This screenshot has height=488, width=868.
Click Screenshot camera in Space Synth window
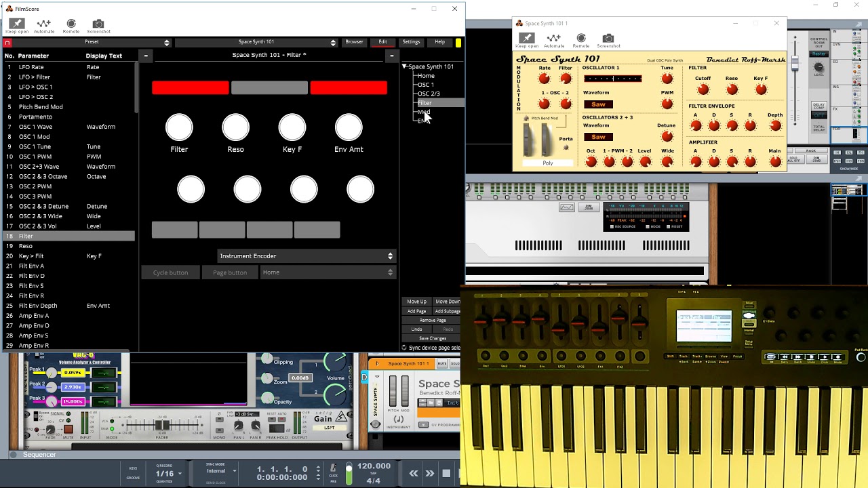608,40
